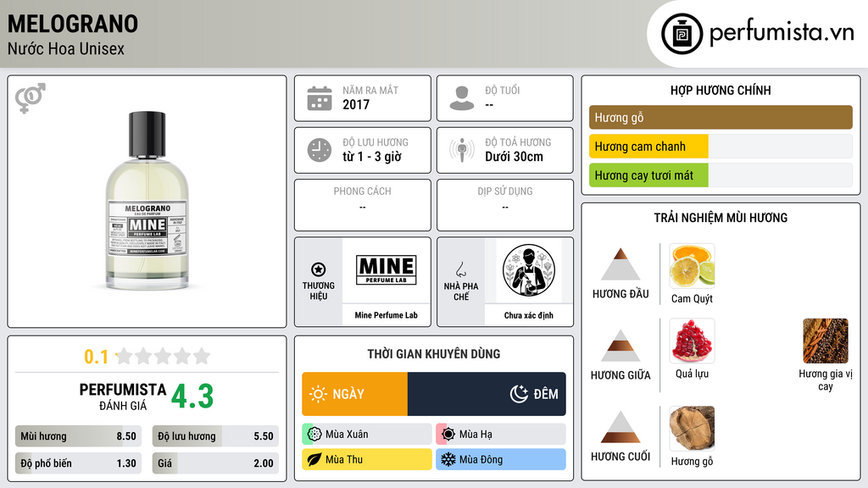868x488 pixels.
Task: Click the user rating value 0.1
Action: pos(97,357)
